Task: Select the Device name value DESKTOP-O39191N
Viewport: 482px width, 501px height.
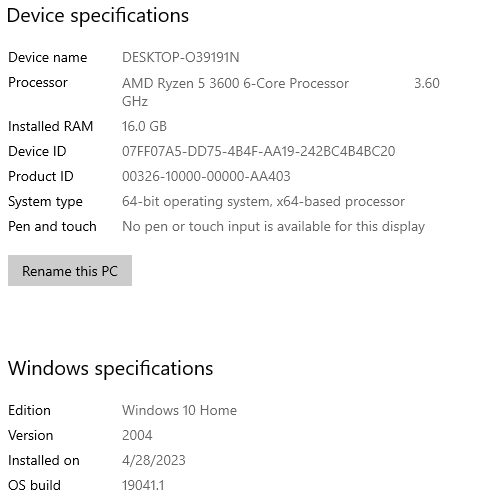Action: (x=181, y=57)
